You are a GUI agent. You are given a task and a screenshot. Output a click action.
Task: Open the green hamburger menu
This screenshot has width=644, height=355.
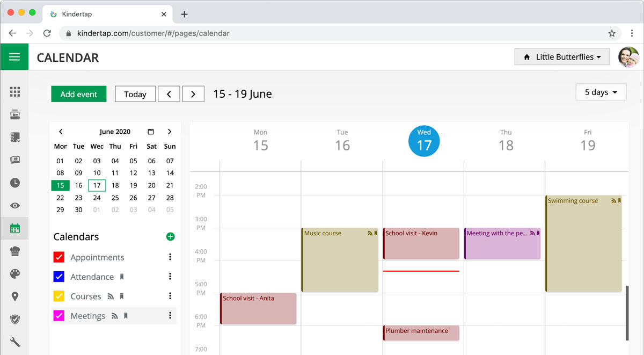point(14,56)
